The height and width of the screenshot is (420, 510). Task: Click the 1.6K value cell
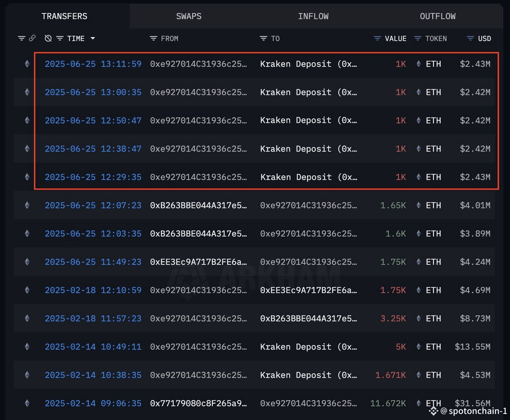[395, 234]
